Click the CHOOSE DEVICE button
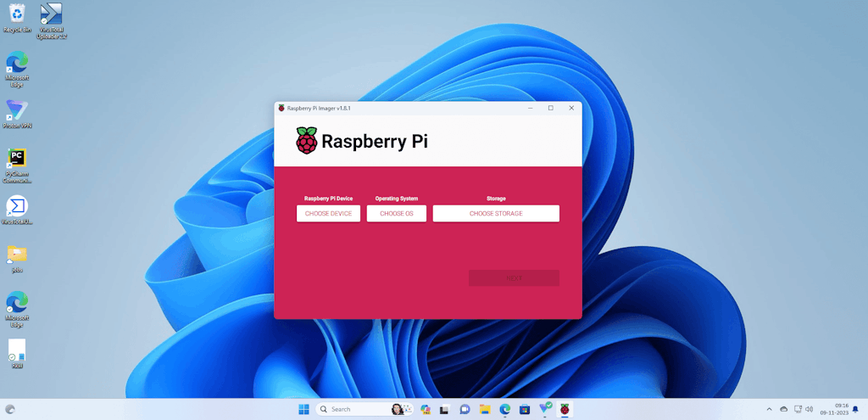 click(328, 213)
